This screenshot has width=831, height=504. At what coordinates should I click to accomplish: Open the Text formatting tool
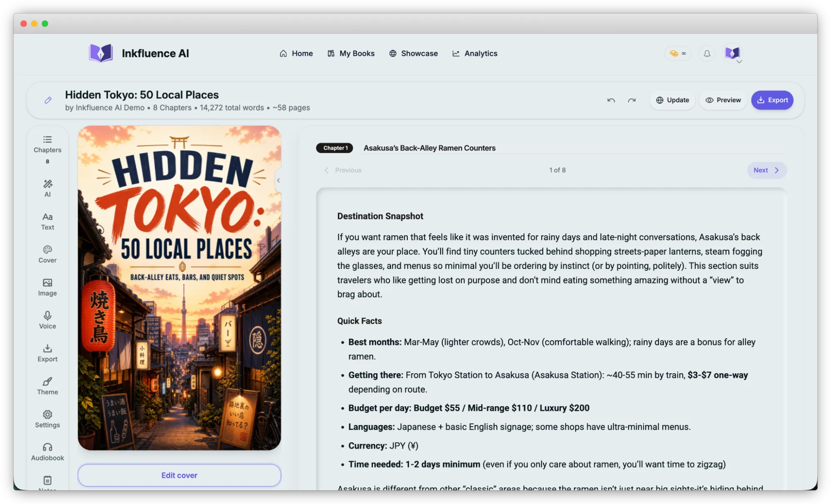pyautogui.click(x=47, y=221)
